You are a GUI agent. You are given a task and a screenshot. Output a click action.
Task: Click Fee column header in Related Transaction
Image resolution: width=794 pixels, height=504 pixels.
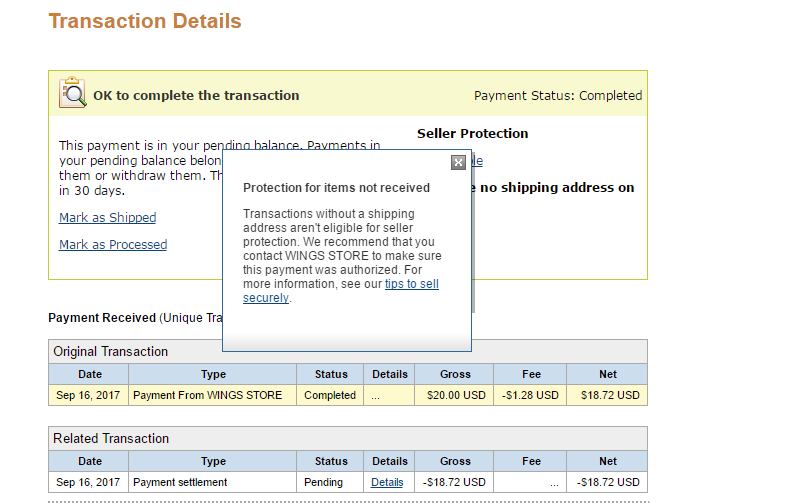tap(531, 461)
